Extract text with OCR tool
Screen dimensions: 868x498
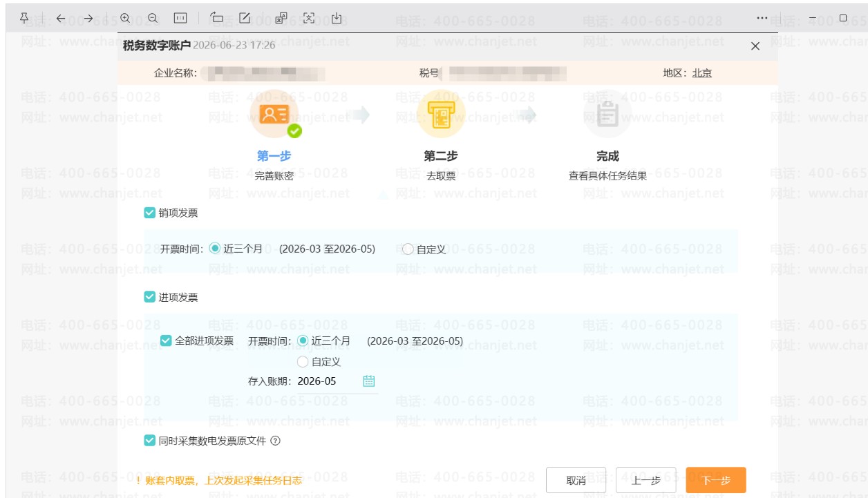(309, 17)
